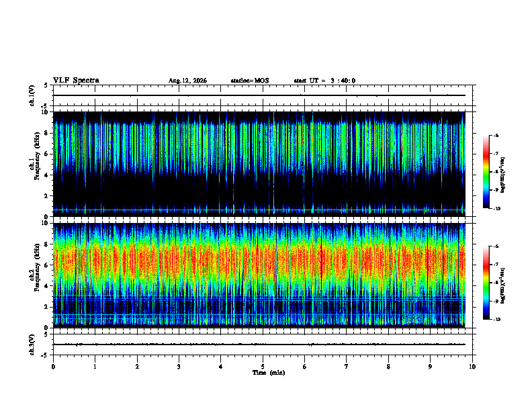Click the time-axis tick label "2"
Screen dimensions: 532x411
tap(137, 367)
